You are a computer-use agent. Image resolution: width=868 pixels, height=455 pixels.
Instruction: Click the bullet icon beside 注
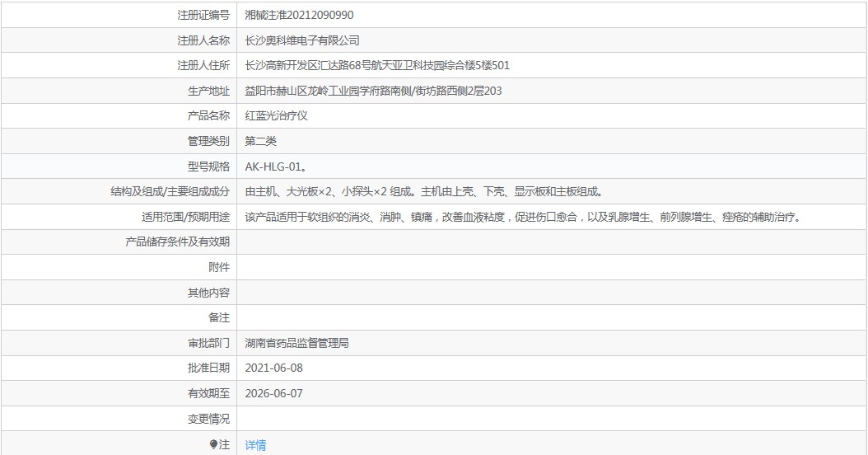[x=213, y=444]
